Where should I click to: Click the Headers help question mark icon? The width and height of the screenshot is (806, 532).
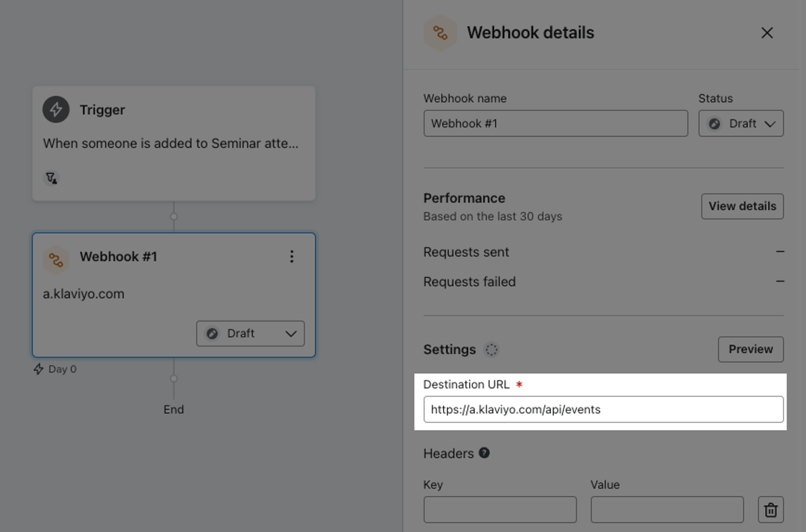click(484, 452)
